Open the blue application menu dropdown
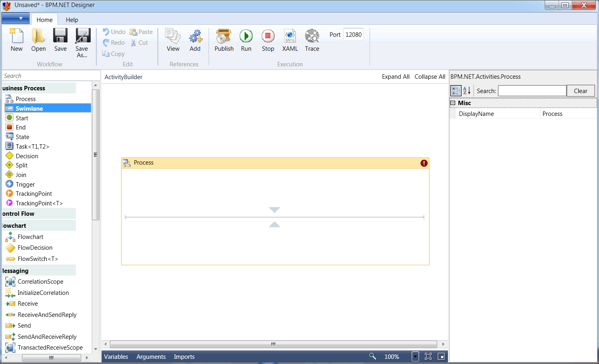This screenshot has width=599, height=364. (16, 18)
